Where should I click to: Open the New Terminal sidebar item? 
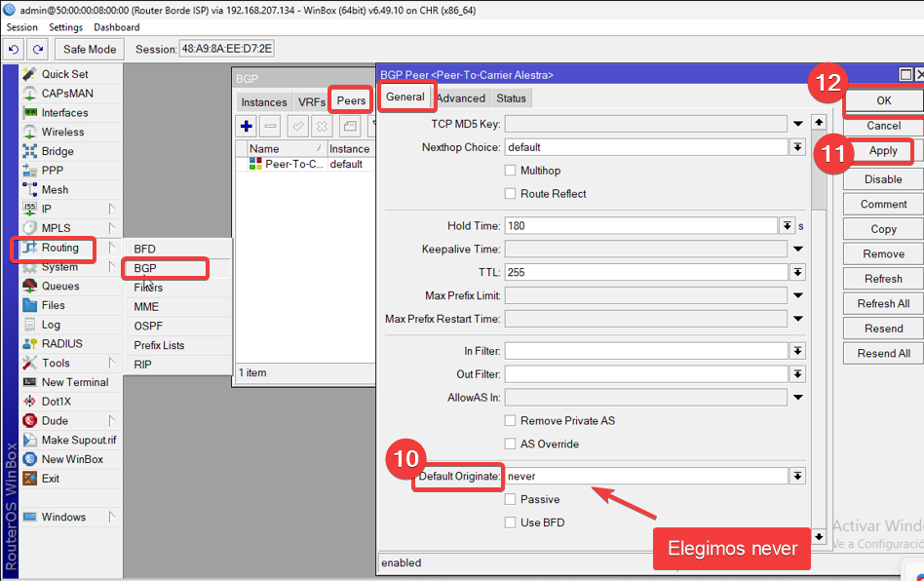[74, 382]
